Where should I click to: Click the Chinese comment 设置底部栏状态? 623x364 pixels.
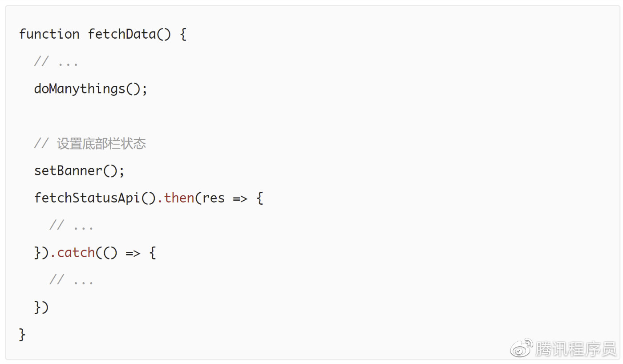point(101,144)
